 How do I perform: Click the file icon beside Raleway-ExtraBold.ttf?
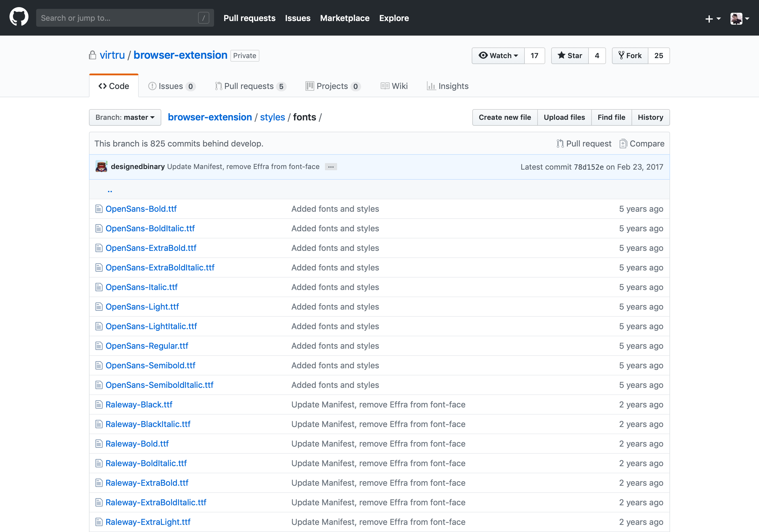99,483
